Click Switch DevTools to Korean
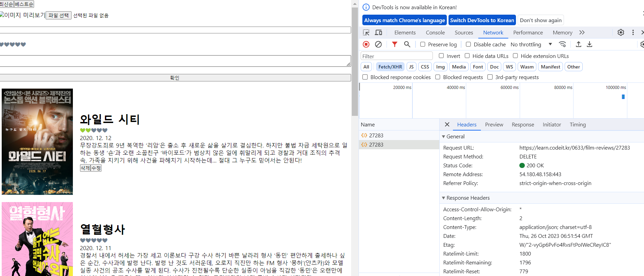The image size is (644, 276). click(x=482, y=20)
